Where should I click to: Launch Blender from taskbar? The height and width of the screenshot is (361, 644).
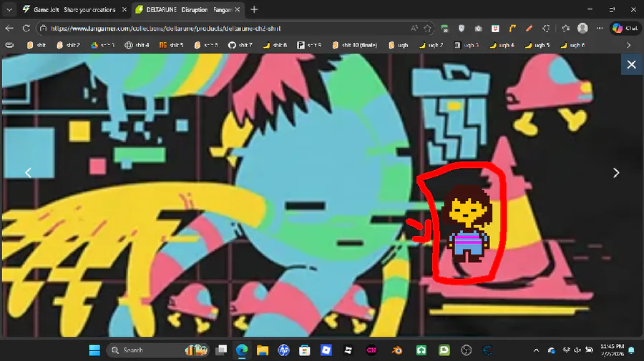point(396,350)
